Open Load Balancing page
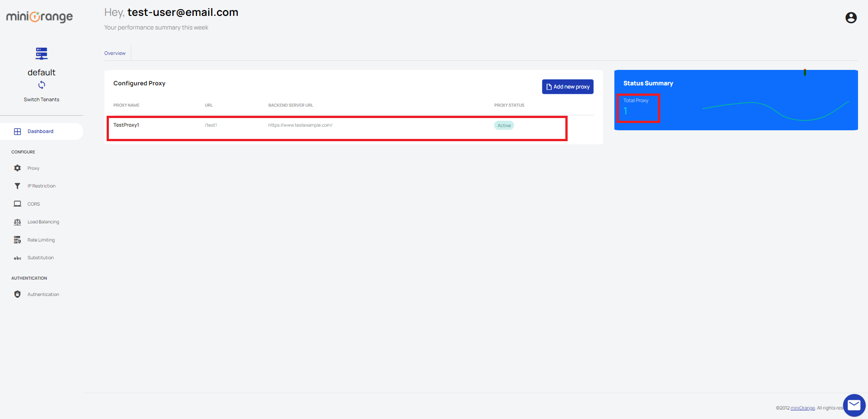This screenshot has width=868, height=419. pos(43,222)
